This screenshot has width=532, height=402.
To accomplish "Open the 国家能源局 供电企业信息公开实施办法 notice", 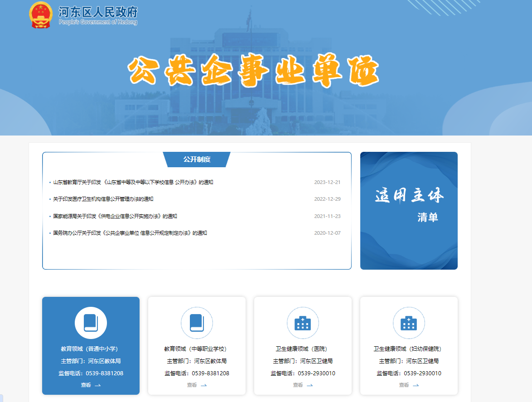I will click(x=115, y=216).
